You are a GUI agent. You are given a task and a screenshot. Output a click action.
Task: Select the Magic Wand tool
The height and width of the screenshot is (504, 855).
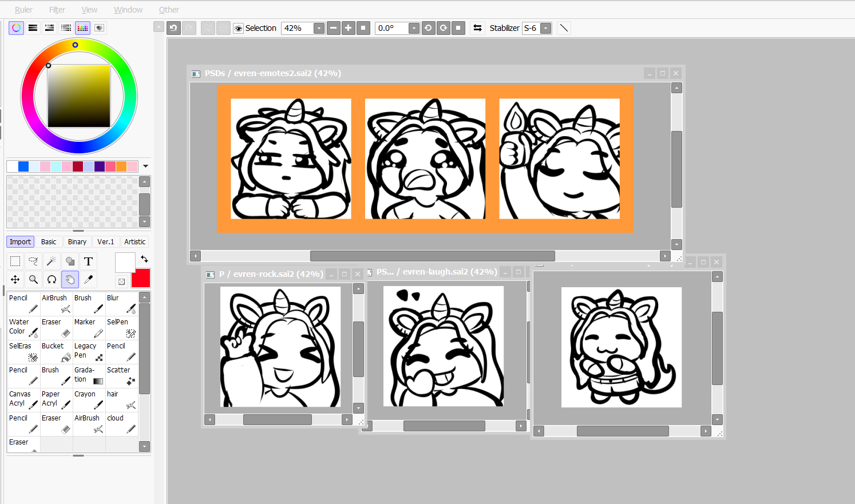52,261
